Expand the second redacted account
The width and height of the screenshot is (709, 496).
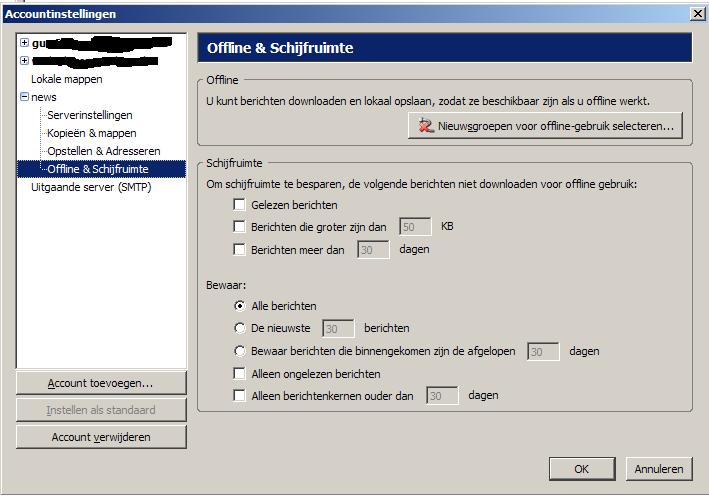pos(25,61)
